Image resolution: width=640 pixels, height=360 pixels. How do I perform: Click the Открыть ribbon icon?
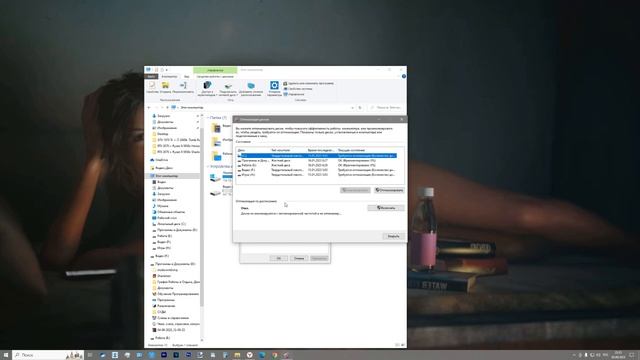point(165,87)
